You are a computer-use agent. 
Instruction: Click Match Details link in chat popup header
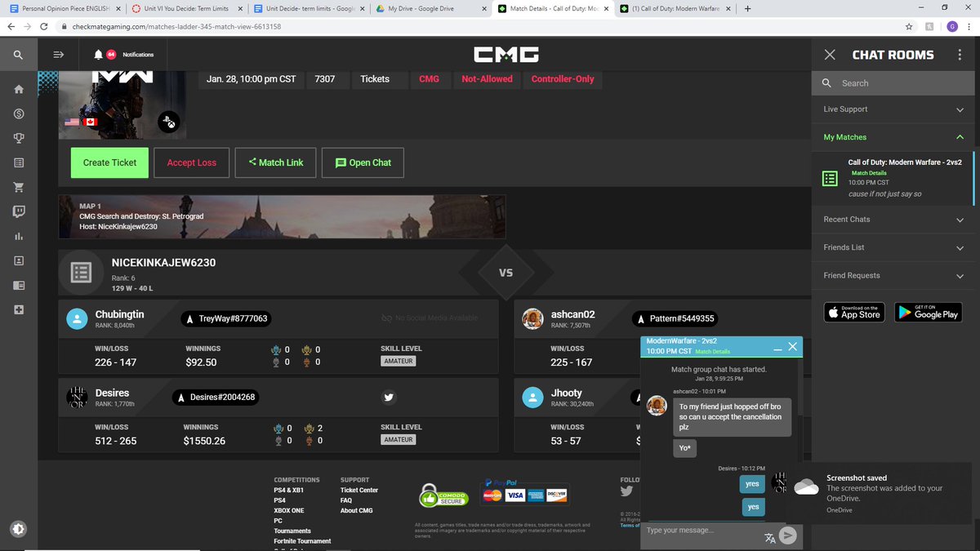click(712, 352)
